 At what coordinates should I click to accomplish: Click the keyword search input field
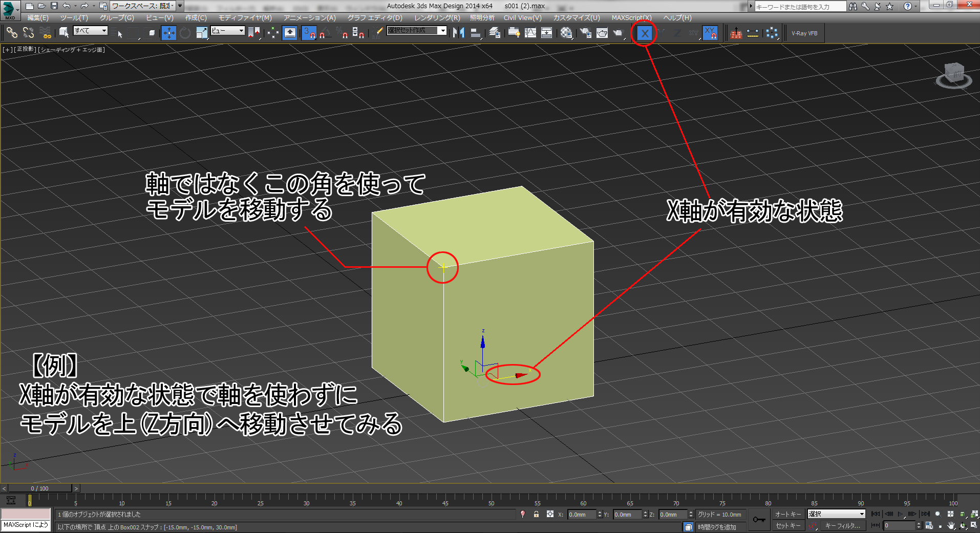click(x=800, y=7)
